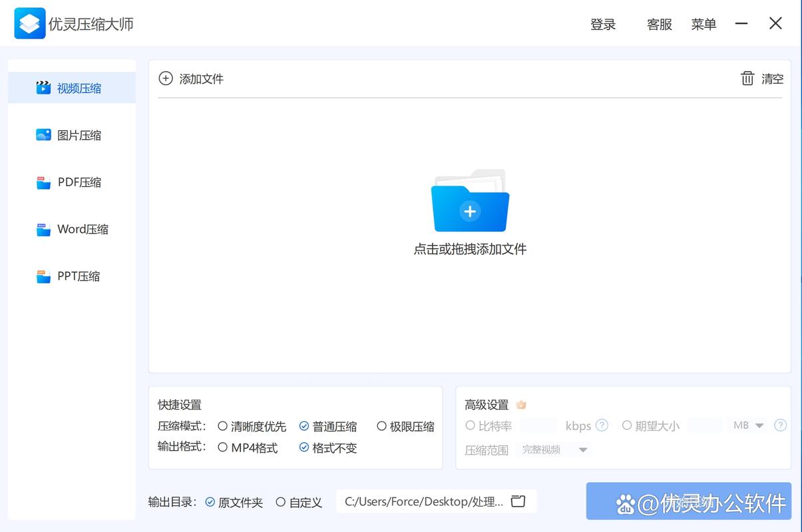Click the 登录 login button
The width and height of the screenshot is (802, 532).
pyautogui.click(x=603, y=25)
